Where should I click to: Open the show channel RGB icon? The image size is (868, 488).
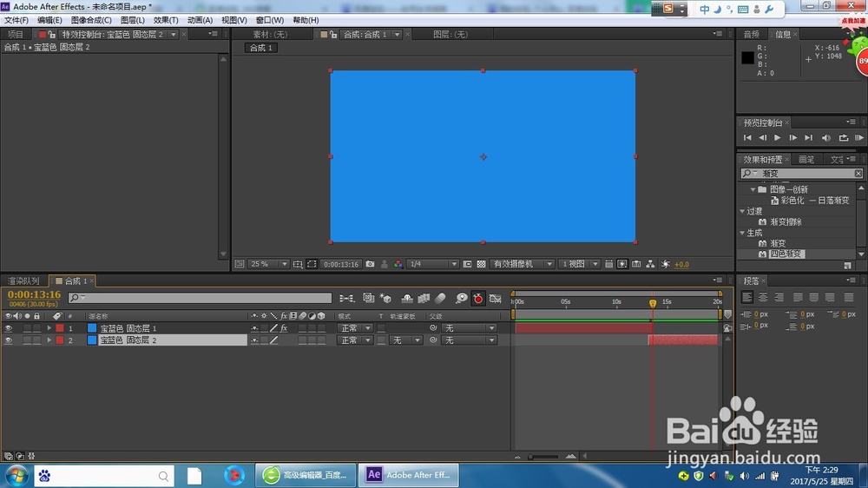[398, 264]
